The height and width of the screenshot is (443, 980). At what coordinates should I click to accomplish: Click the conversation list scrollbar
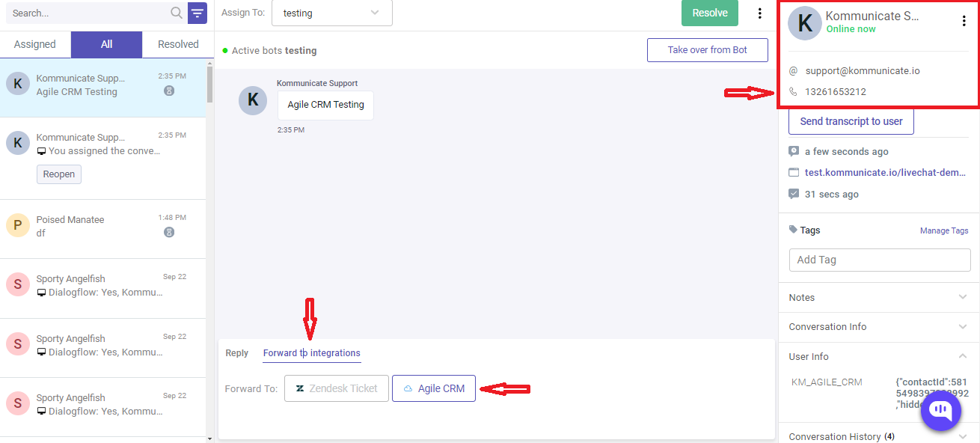(211, 86)
